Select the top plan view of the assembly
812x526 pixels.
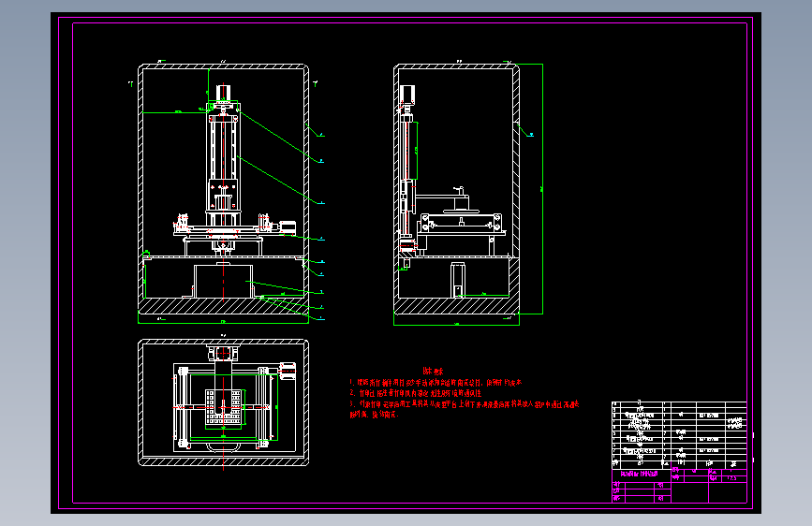point(223,402)
